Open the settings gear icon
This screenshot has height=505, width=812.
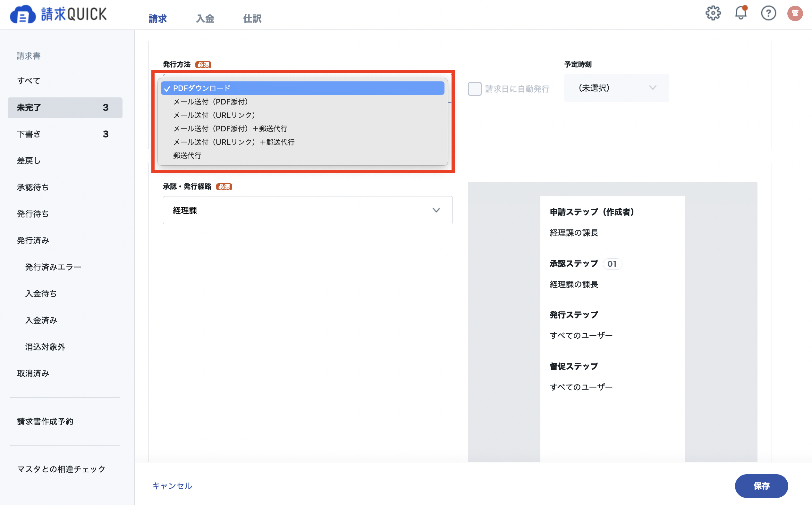(713, 13)
